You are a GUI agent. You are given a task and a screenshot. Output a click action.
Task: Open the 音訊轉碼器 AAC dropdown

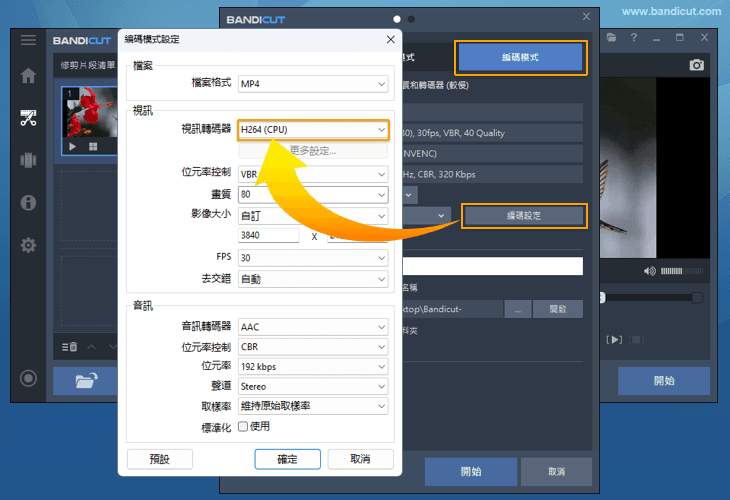pyautogui.click(x=313, y=327)
